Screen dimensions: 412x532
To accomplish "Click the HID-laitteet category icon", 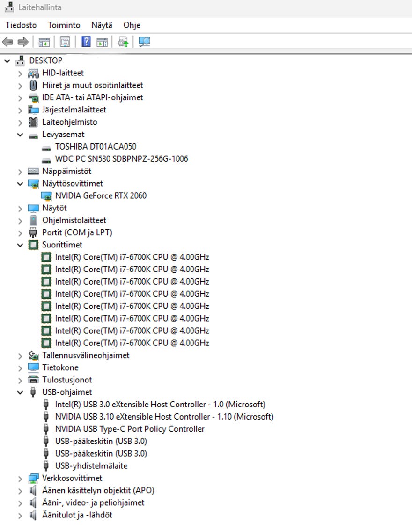I will (x=33, y=73).
